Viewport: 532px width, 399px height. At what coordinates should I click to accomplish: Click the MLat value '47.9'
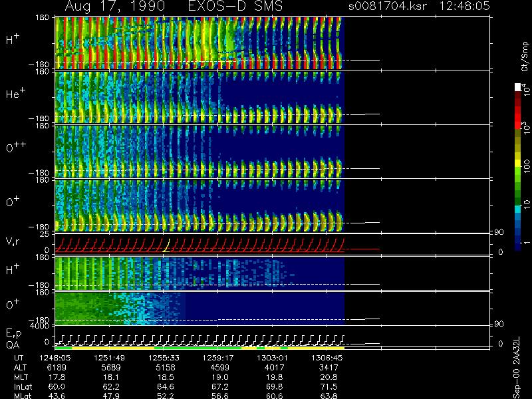click(x=111, y=396)
